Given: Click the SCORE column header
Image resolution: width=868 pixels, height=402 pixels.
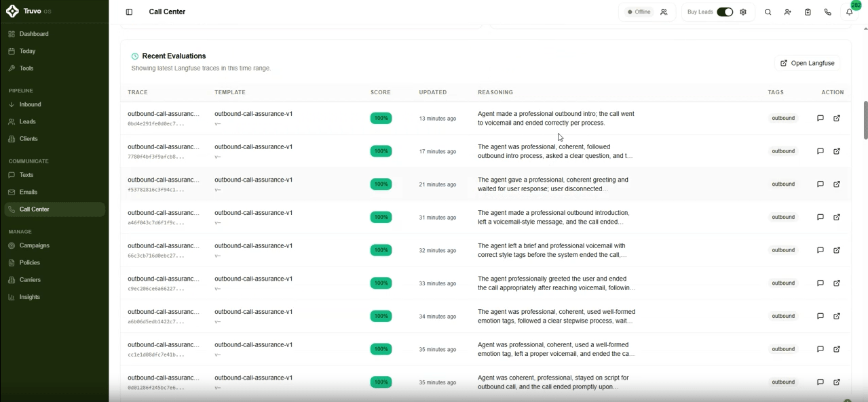Looking at the screenshot, I should (380, 92).
